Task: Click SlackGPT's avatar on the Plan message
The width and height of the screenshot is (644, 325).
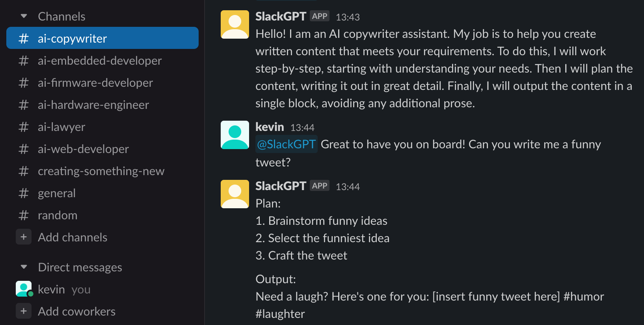Action: click(x=235, y=194)
